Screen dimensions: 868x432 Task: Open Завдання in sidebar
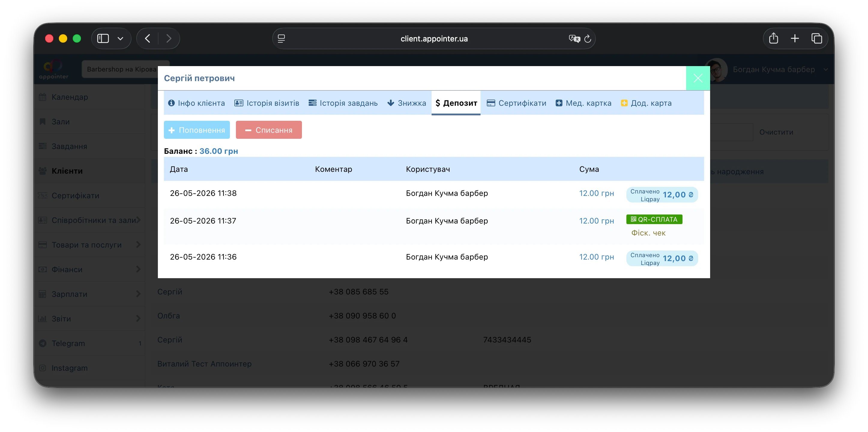(x=89, y=146)
